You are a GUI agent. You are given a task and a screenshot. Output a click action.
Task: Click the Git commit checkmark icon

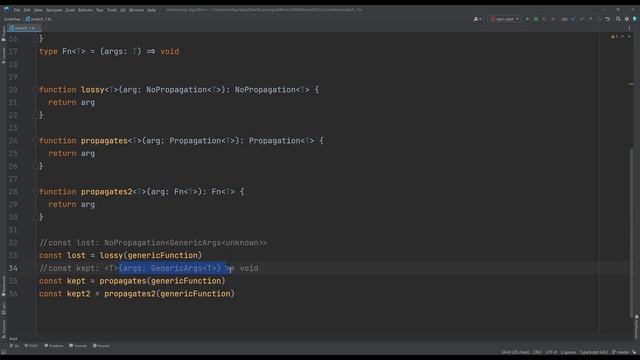pos(582,19)
